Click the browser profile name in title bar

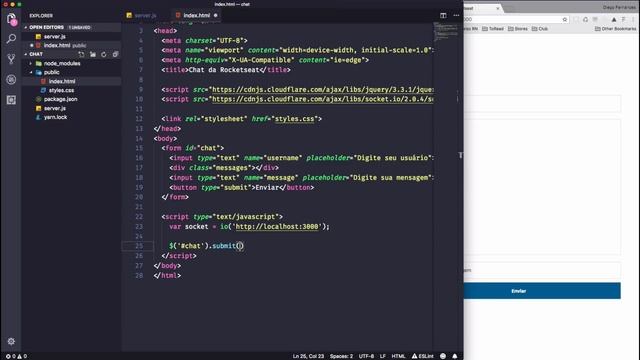[619, 7]
